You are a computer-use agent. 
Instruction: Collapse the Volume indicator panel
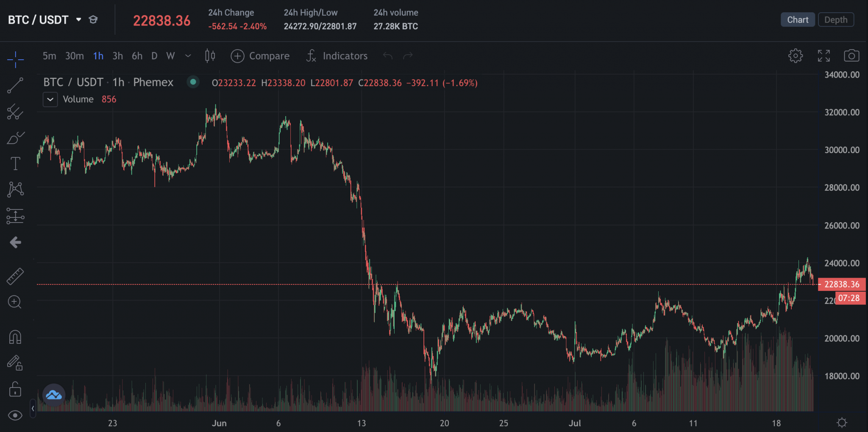tap(50, 99)
